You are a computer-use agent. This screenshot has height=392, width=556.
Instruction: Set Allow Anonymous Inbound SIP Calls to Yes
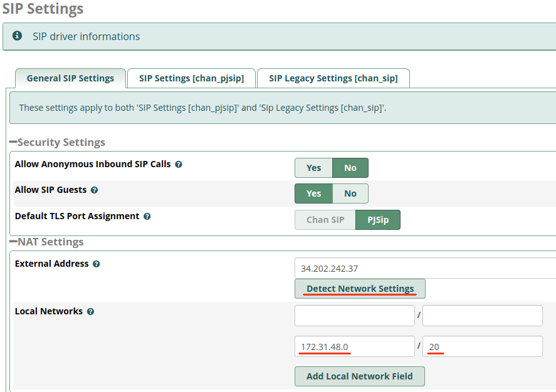[x=313, y=168]
